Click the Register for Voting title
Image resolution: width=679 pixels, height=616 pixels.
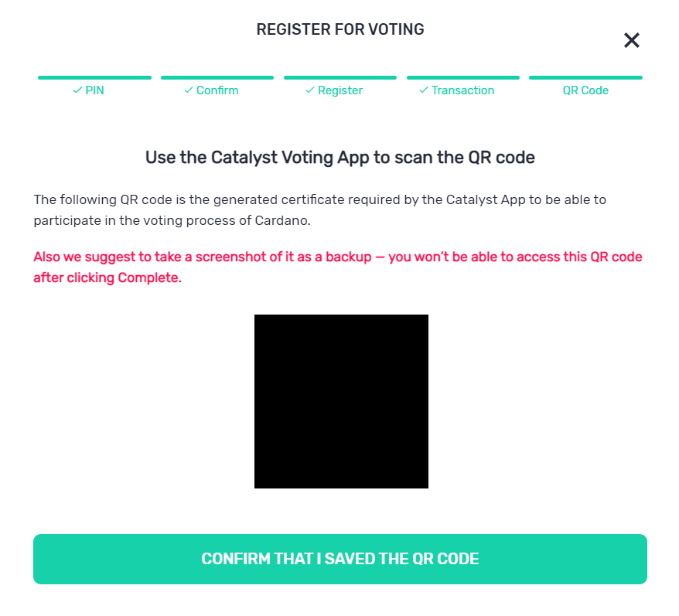(340, 30)
